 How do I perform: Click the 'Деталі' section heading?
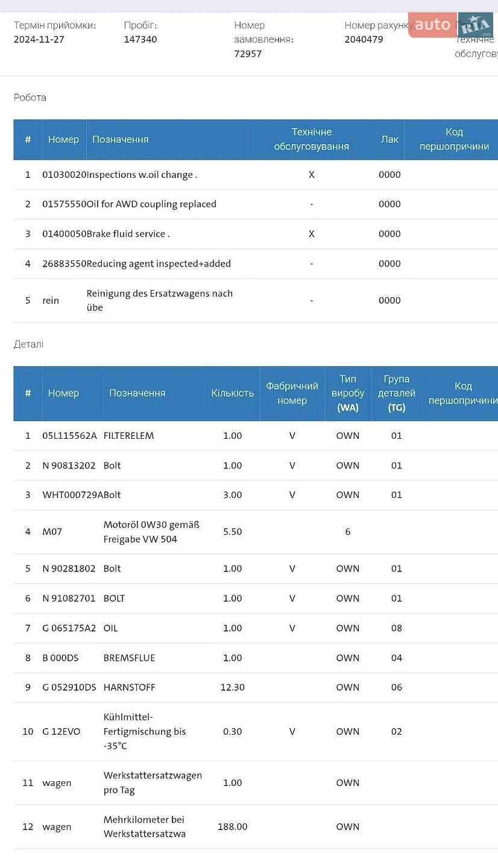pos(29,344)
